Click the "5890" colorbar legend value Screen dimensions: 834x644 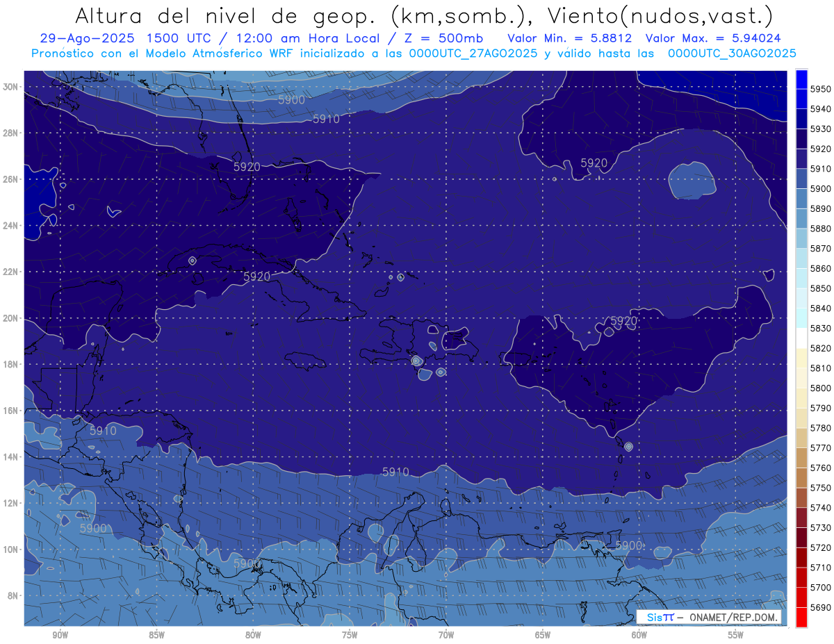click(820, 208)
